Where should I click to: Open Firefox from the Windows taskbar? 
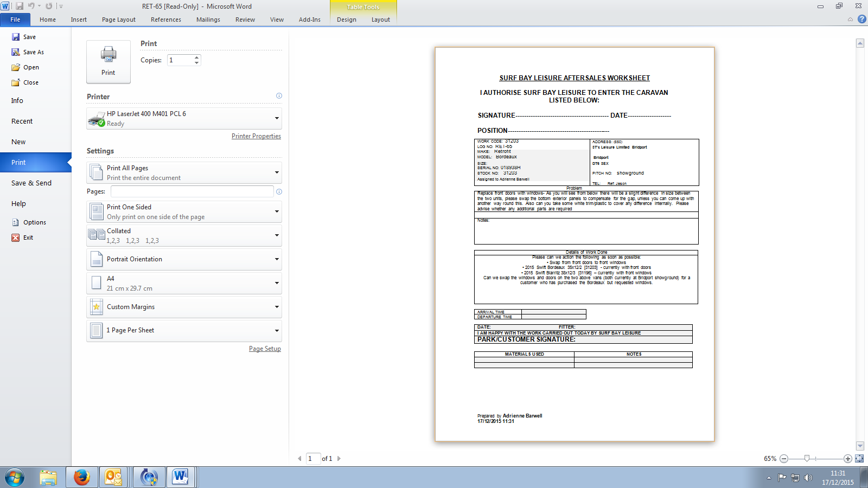coord(82,477)
